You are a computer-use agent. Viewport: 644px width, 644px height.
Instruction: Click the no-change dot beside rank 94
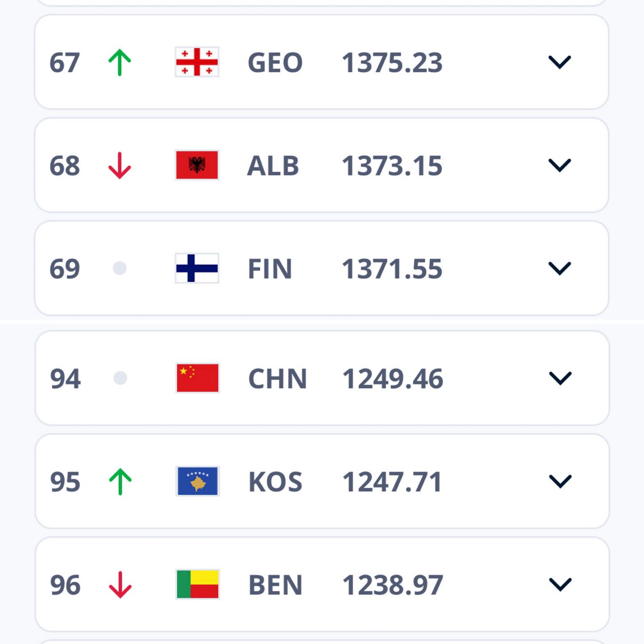tap(120, 378)
